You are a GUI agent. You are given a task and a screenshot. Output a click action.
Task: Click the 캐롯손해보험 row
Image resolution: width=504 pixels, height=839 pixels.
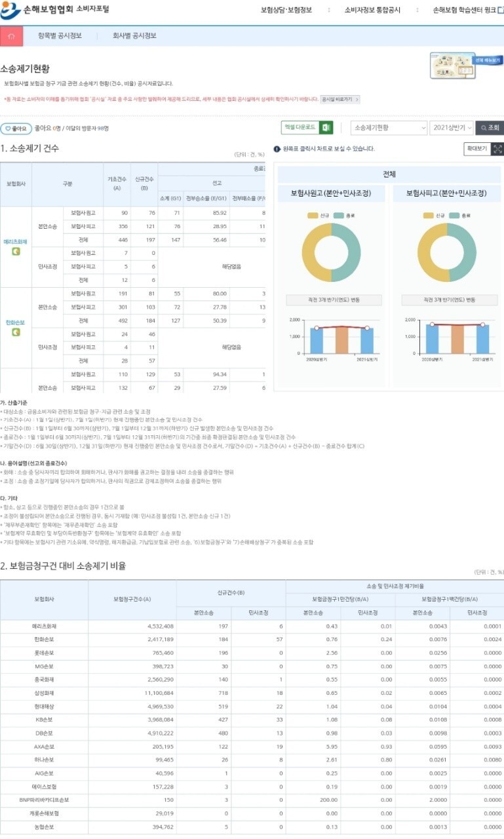[x=252, y=813]
